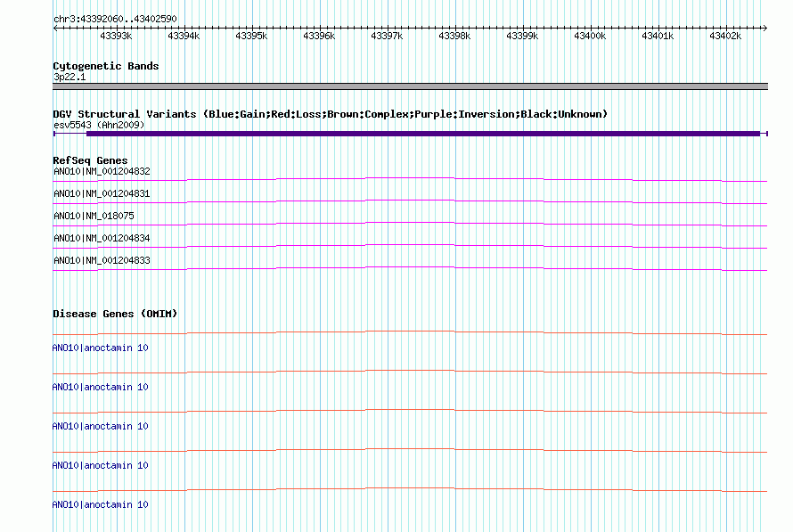Open the ANO10|NM_001204832 transcript label
The image size is (793, 532).
102,171
